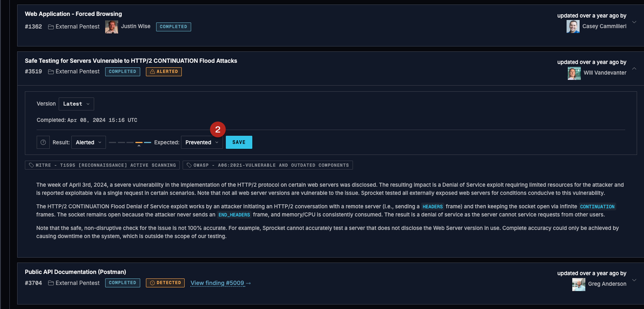Screen dimensions: 644x309
Task: Click the help question mark icon beside Result
Action: [43, 142]
